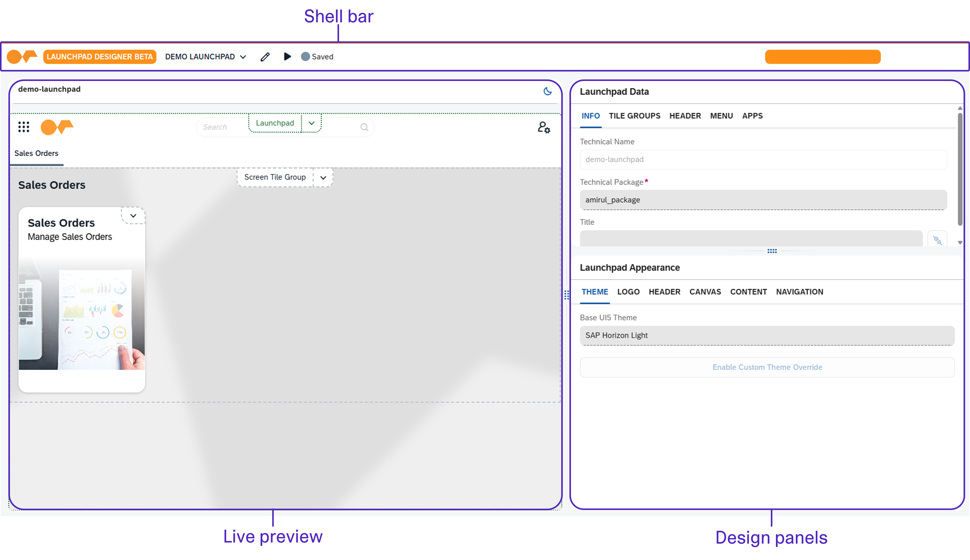Click the demo-launchpad preview title
970x560 pixels.
[49, 89]
